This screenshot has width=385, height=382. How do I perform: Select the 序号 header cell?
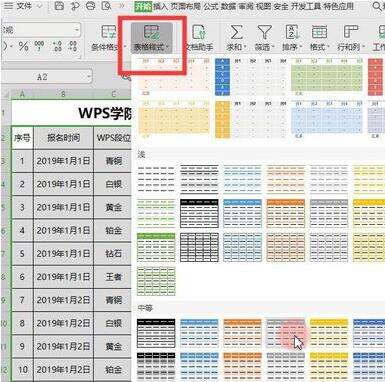[22, 137]
